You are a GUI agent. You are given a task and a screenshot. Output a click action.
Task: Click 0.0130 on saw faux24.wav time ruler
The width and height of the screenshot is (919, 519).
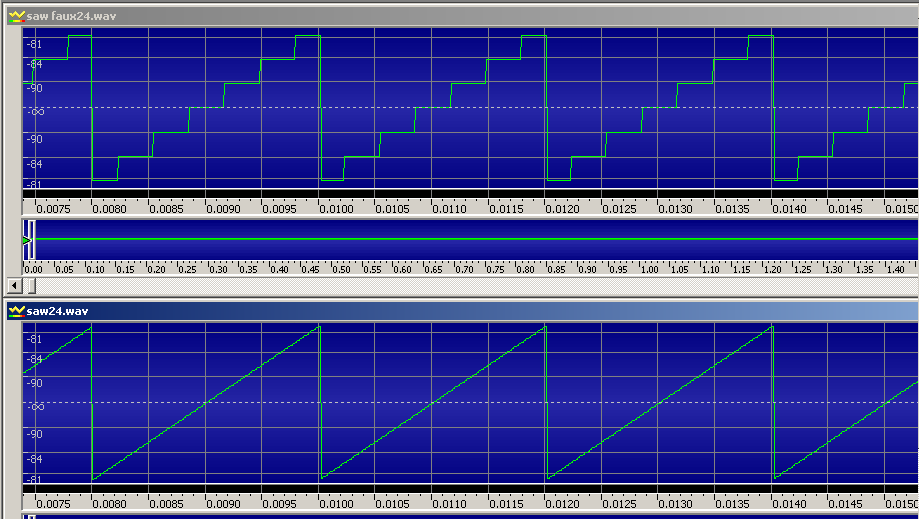tap(676, 209)
